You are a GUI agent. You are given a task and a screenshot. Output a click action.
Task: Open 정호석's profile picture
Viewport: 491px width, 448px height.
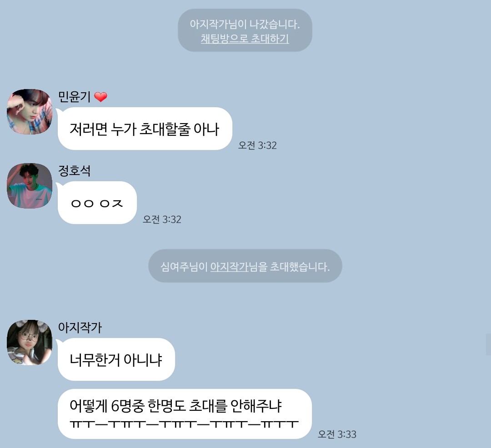pos(30,185)
